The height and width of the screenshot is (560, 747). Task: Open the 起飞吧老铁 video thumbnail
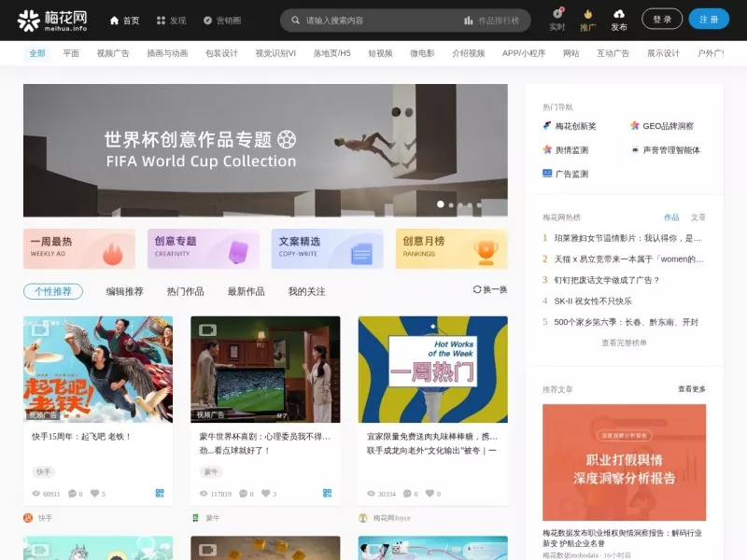(x=98, y=370)
